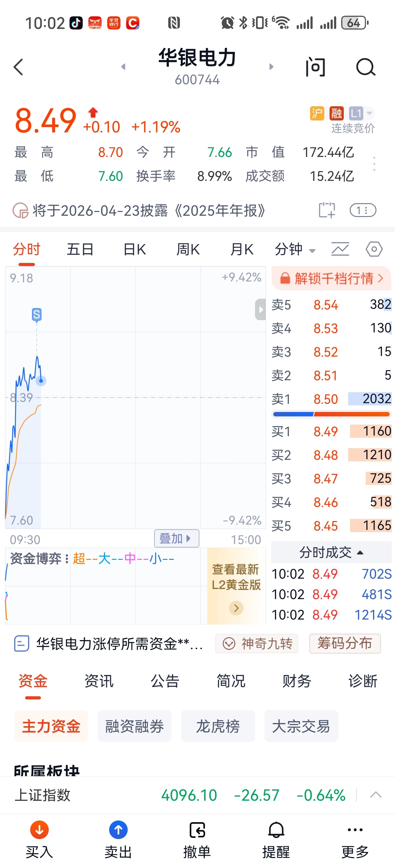Open the search magnifier icon
395x868 pixels.
[x=366, y=67]
